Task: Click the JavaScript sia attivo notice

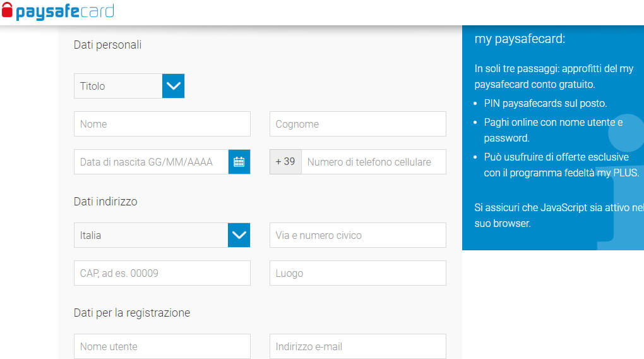Action: tap(559, 216)
